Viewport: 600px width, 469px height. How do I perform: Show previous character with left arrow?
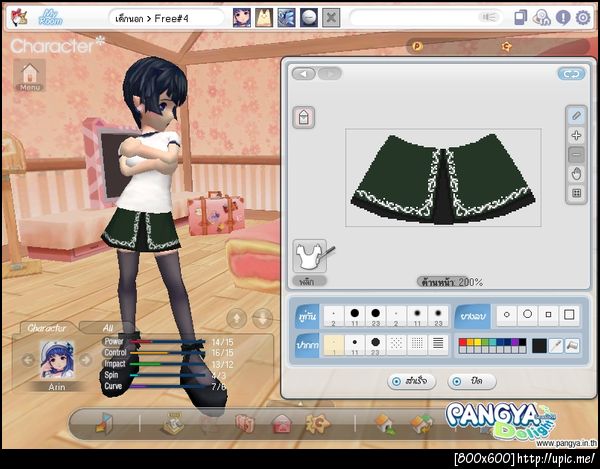(28, 360)
